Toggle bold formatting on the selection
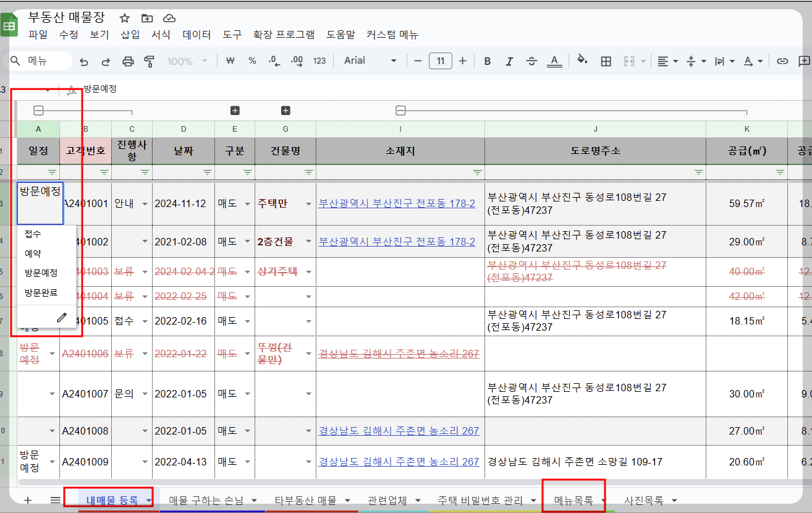812x513 pixels. point(487,61)
